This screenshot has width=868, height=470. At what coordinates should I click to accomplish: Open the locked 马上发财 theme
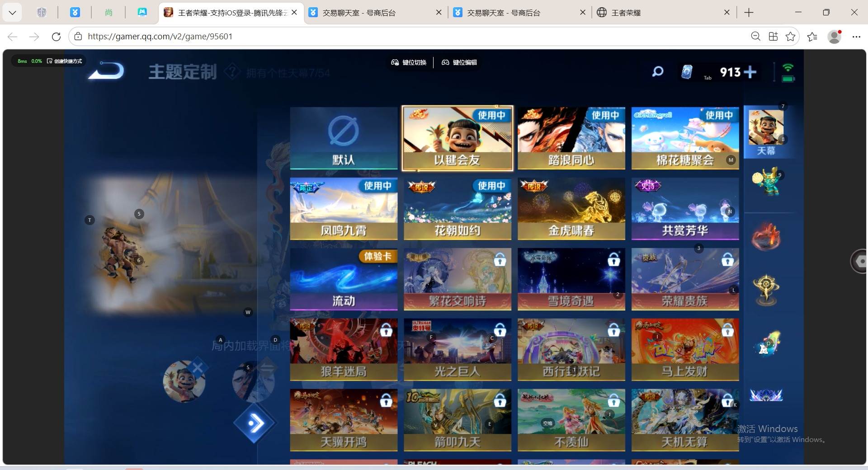tap(685, 350)
